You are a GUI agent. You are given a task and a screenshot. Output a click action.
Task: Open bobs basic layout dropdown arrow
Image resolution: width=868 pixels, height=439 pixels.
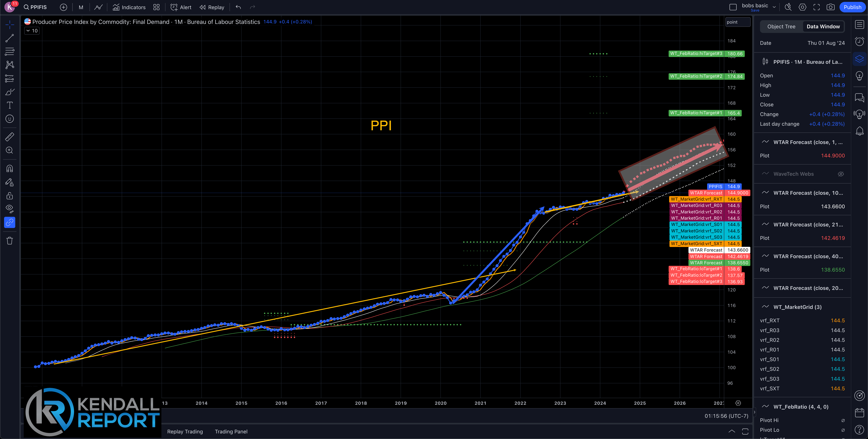tap(774, 7)
